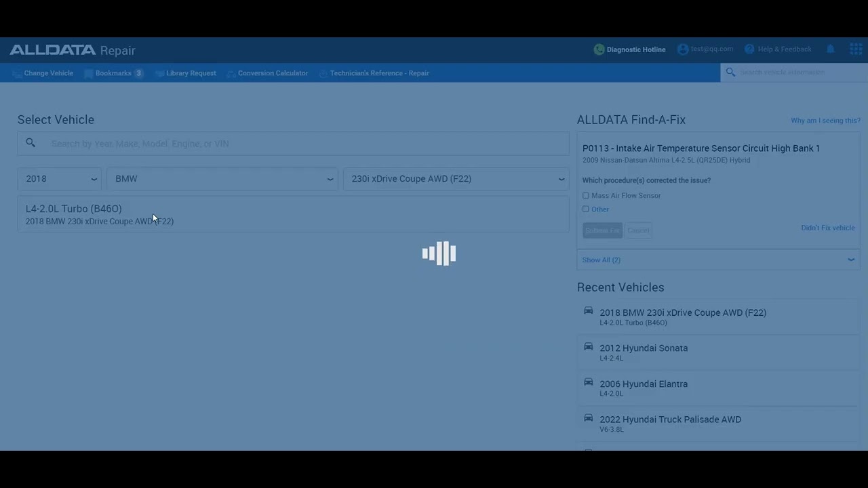Click Didn't Fix vehicle link
This screenshot has height=488, width=868.
click(828, 228)
